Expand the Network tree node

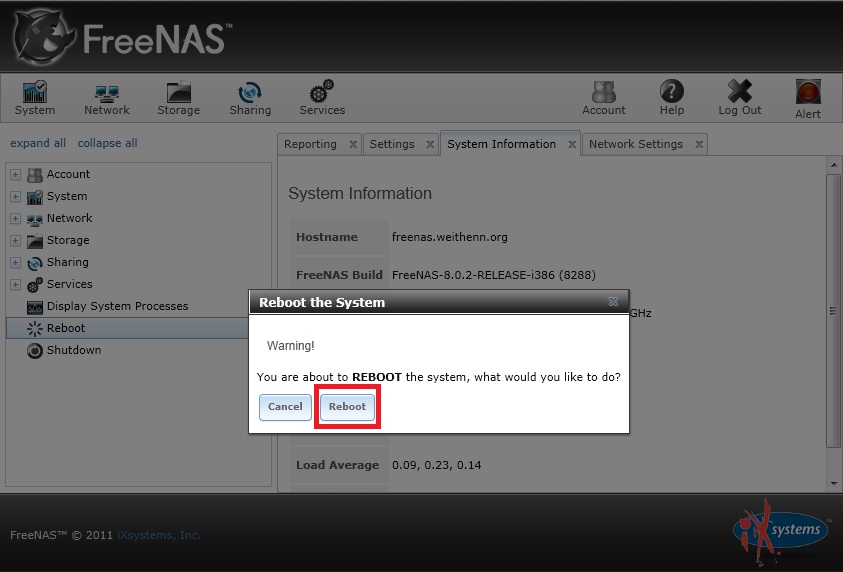click(x=16, y=219)
